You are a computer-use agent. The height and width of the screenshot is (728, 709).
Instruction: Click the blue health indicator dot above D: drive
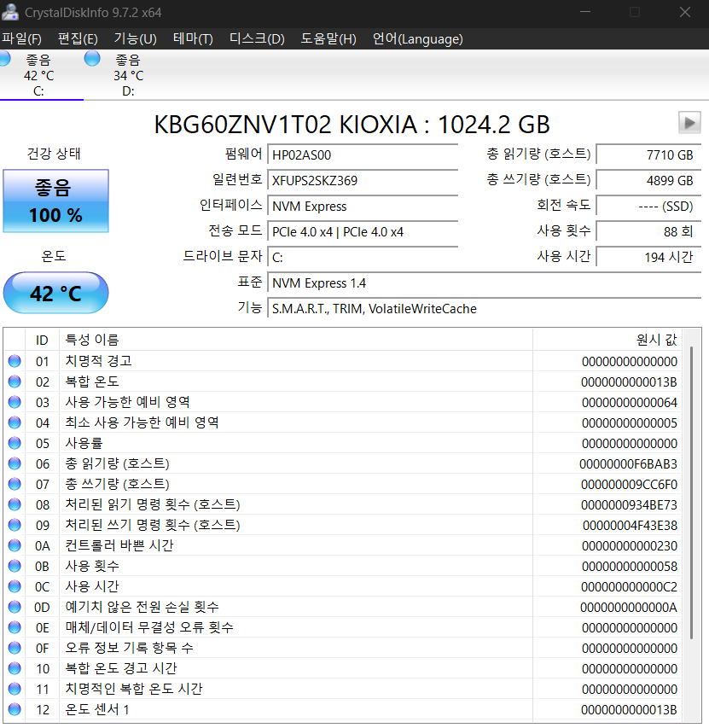point(91,58)
